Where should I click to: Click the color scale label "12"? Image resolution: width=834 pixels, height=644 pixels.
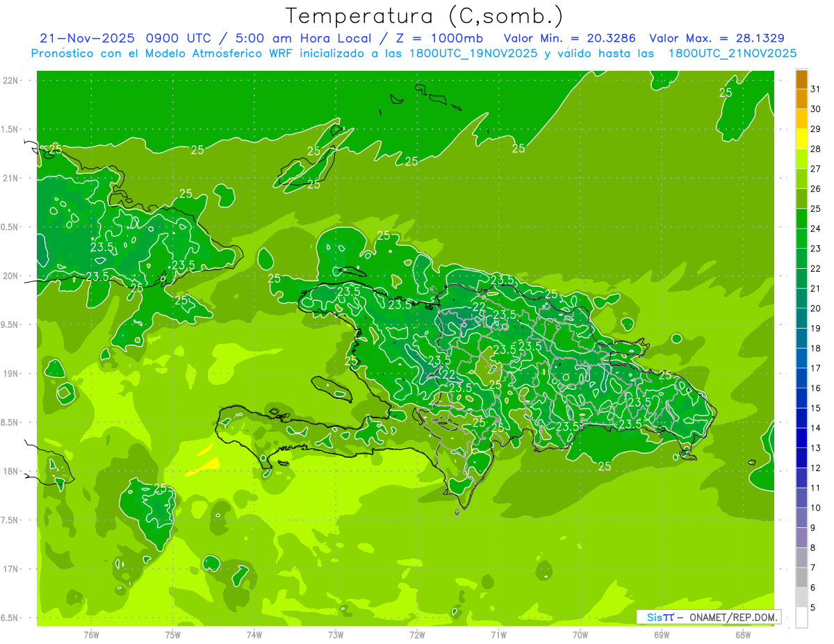(816, 468)
